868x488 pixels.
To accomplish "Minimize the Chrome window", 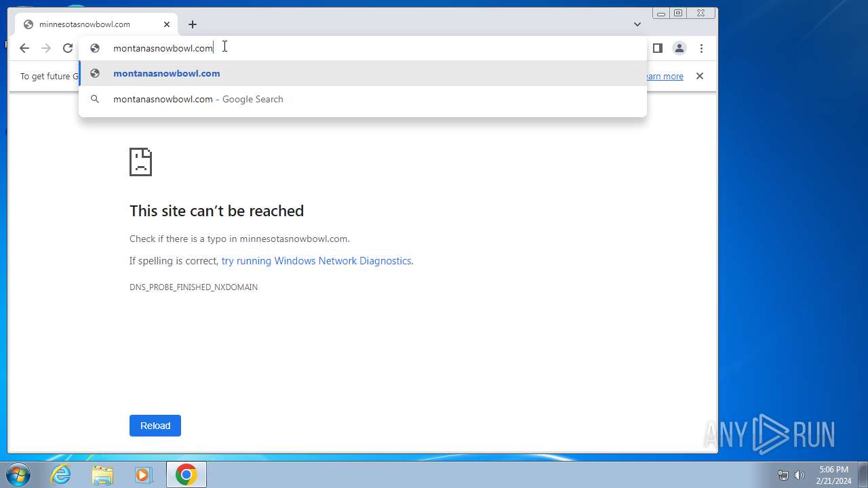I will (x=660, y=13).
